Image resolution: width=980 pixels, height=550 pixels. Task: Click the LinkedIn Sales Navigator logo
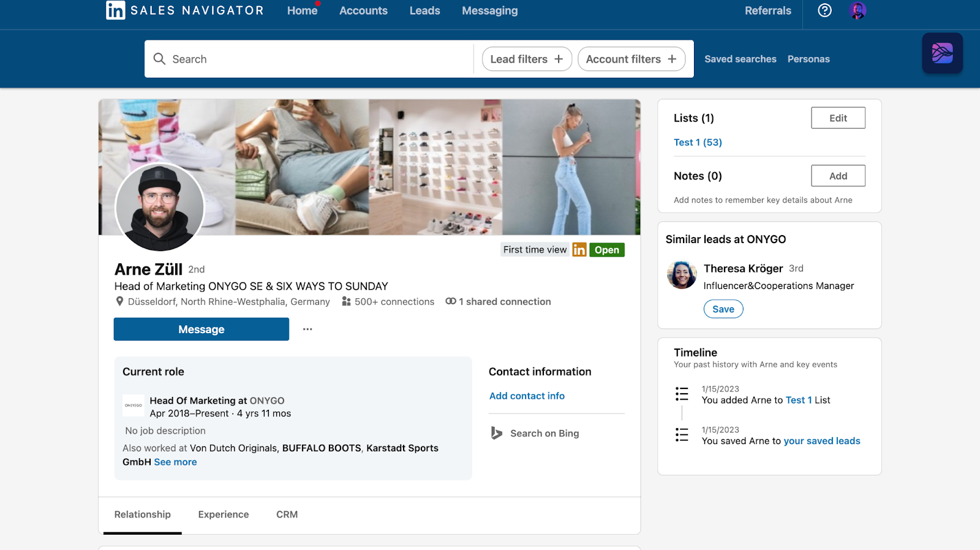184,10
